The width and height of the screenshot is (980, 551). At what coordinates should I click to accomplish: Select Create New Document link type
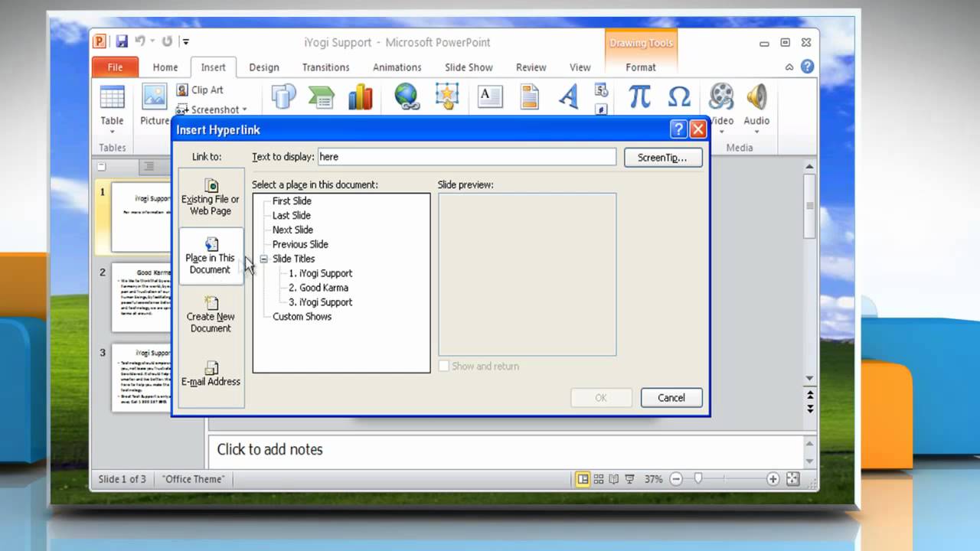coord(211,315)
